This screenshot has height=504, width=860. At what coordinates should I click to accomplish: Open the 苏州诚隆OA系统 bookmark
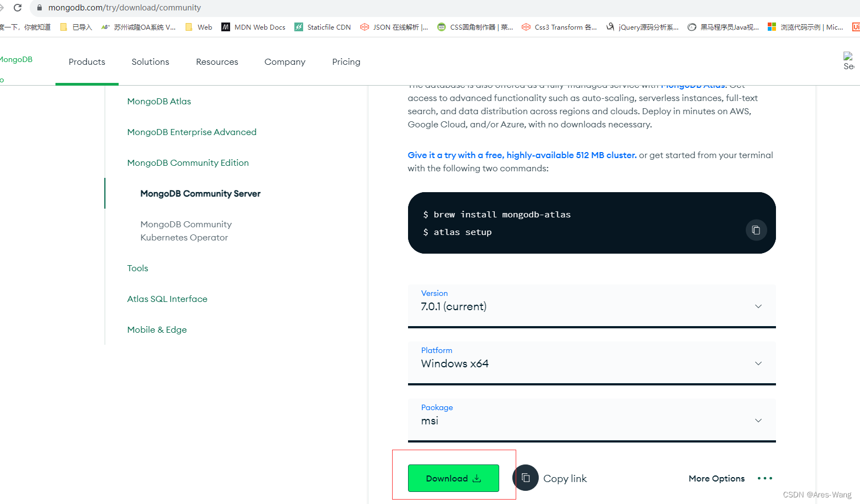click(x=138, y=27)
